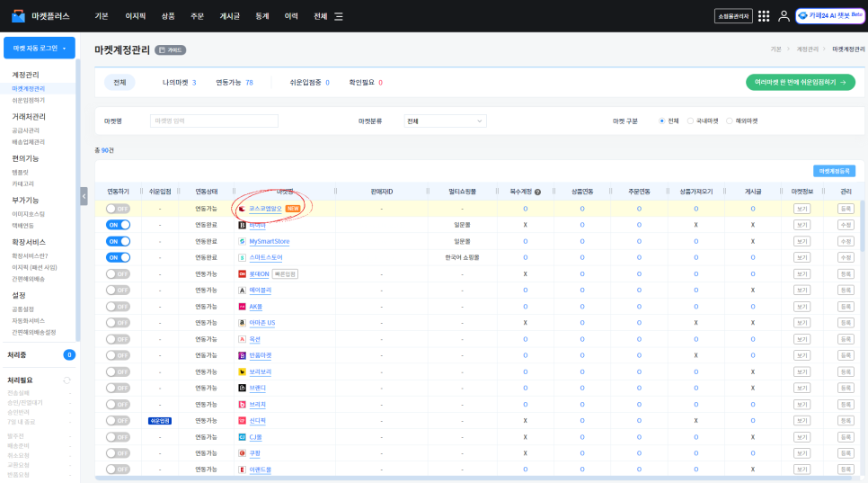868x483 pixels.
Task: Click the 코스코엠알오 market logo icon
Action: tap(242, 209)
